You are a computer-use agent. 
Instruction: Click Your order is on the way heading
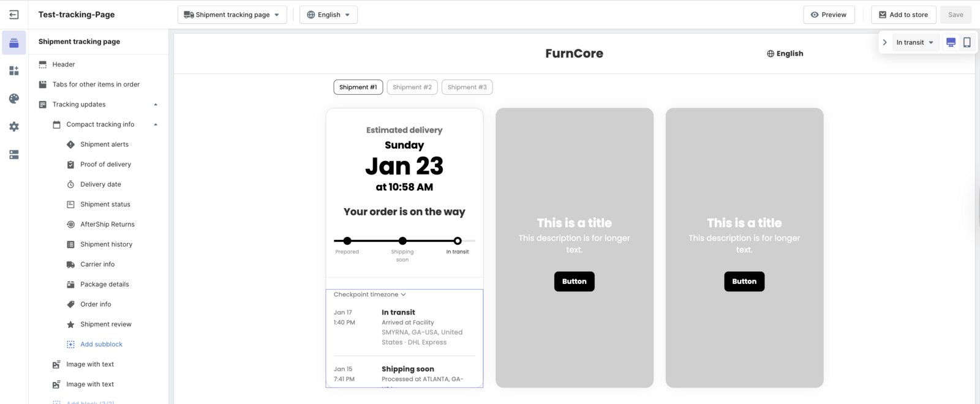404,212
